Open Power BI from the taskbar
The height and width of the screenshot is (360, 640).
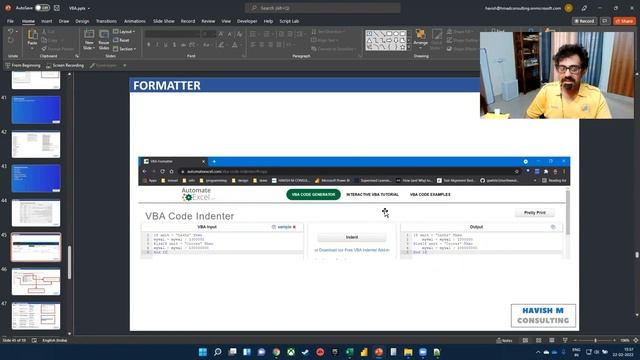pos(364,352)
